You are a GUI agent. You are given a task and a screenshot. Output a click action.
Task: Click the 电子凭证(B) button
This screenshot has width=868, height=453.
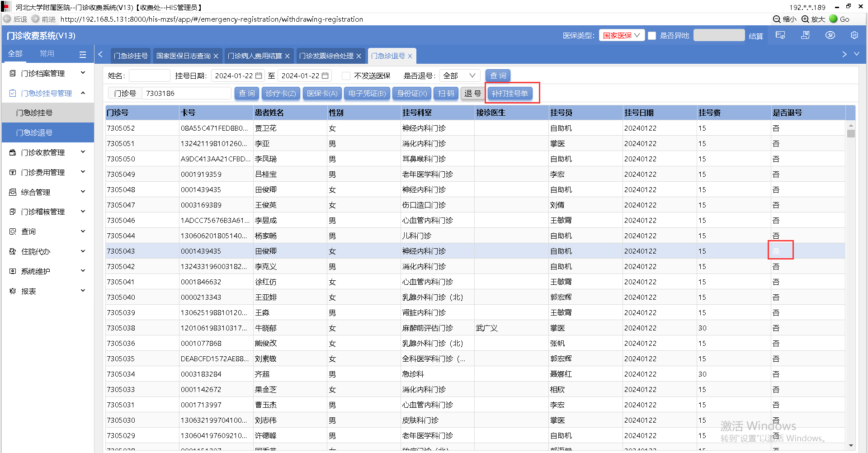(367, 93)
